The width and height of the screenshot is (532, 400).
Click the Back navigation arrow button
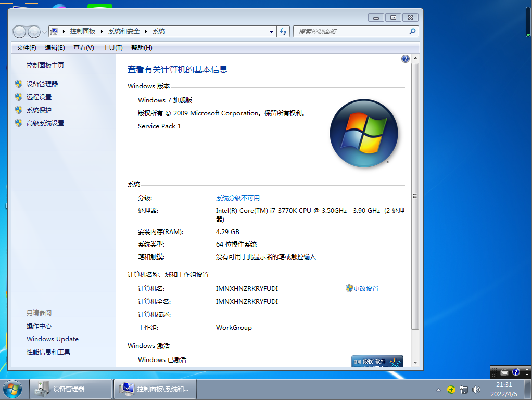(19, 32)
